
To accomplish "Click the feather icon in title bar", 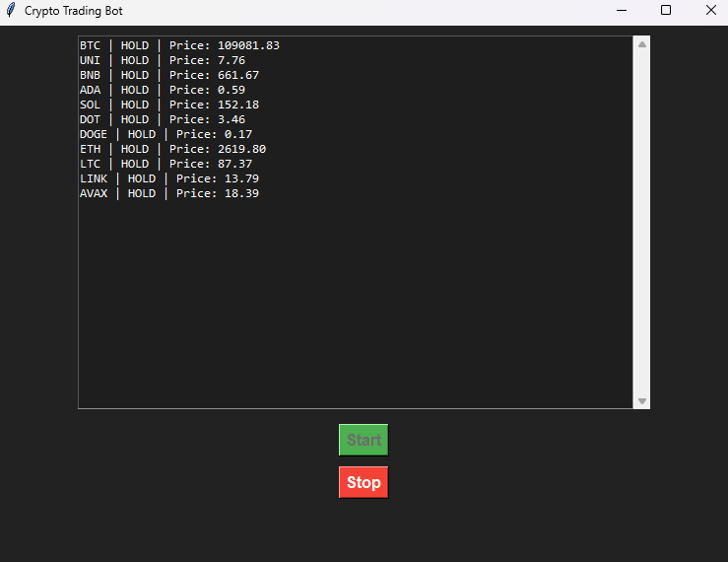I will pyautogui.click(x=11, y=10).
